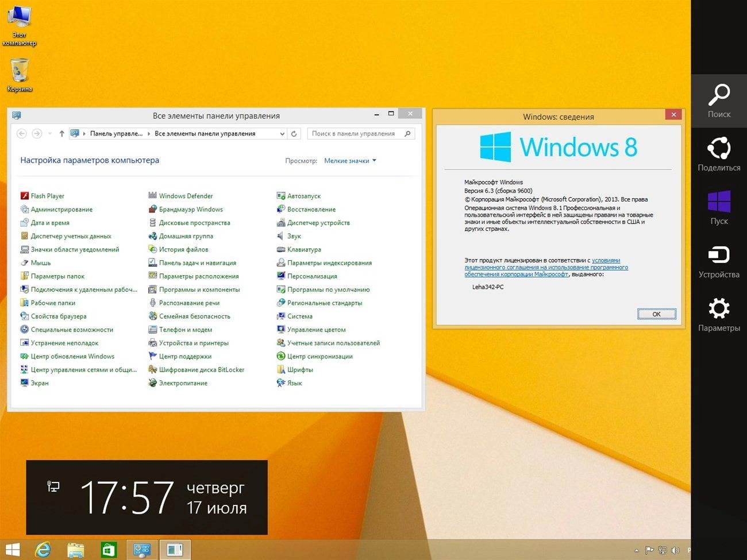This screenshot has height=560, width=747.
Task: Show hidden tray icons arrow
Action: pos(636,550)
